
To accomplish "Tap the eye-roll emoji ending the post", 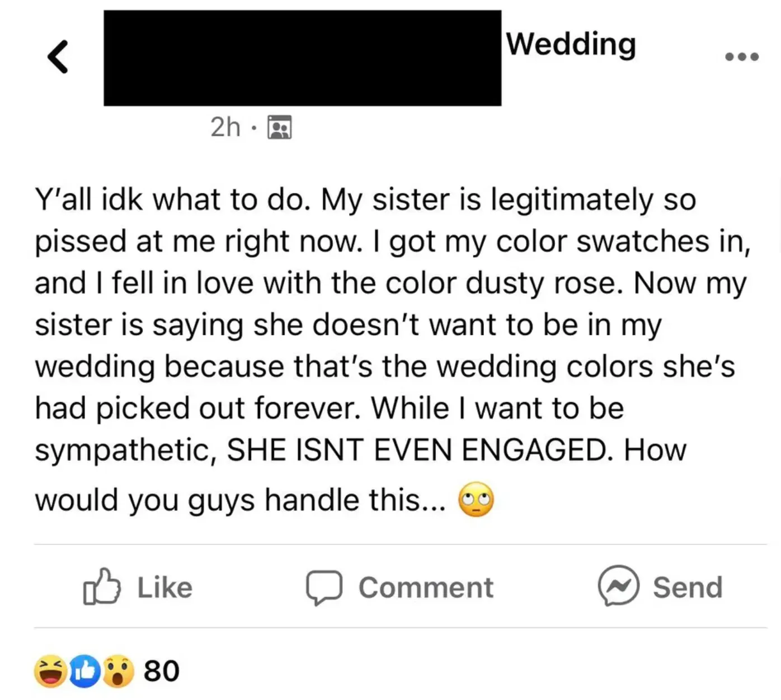I will click(476, 499).
